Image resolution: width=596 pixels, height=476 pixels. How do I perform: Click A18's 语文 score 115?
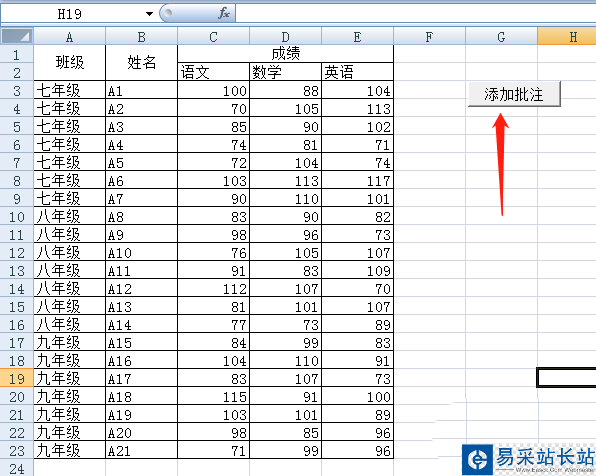[213, 397]
